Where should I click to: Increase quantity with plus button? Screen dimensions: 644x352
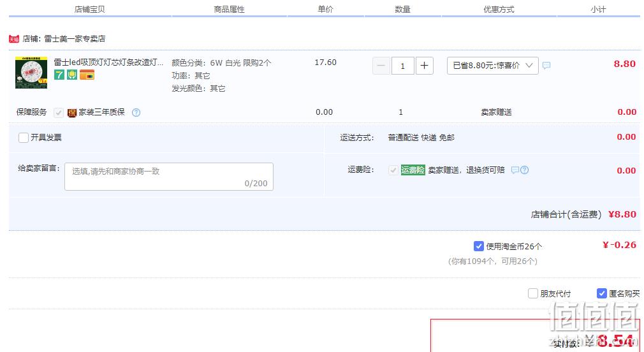424,66
